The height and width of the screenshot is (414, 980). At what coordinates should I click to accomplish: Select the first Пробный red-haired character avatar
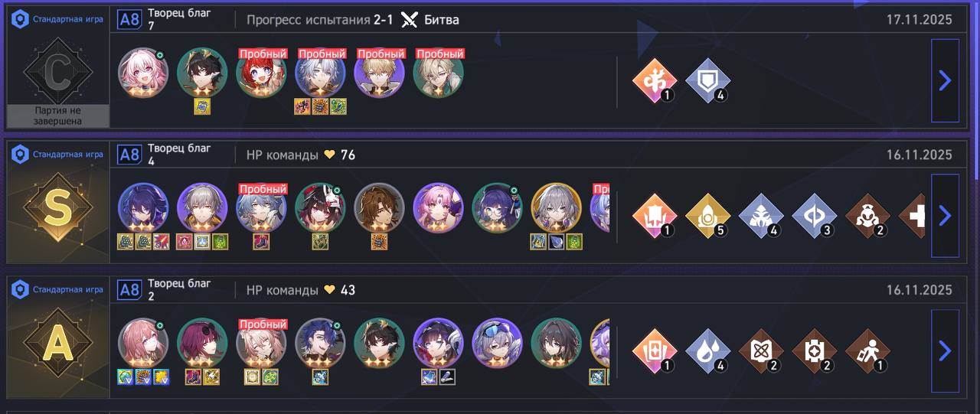(262, 73)
